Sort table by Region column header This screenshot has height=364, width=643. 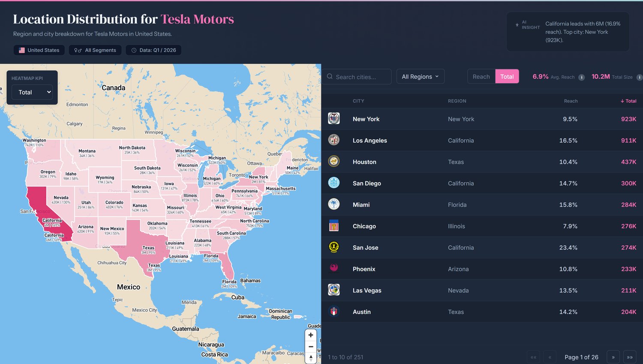coord(457,101)
